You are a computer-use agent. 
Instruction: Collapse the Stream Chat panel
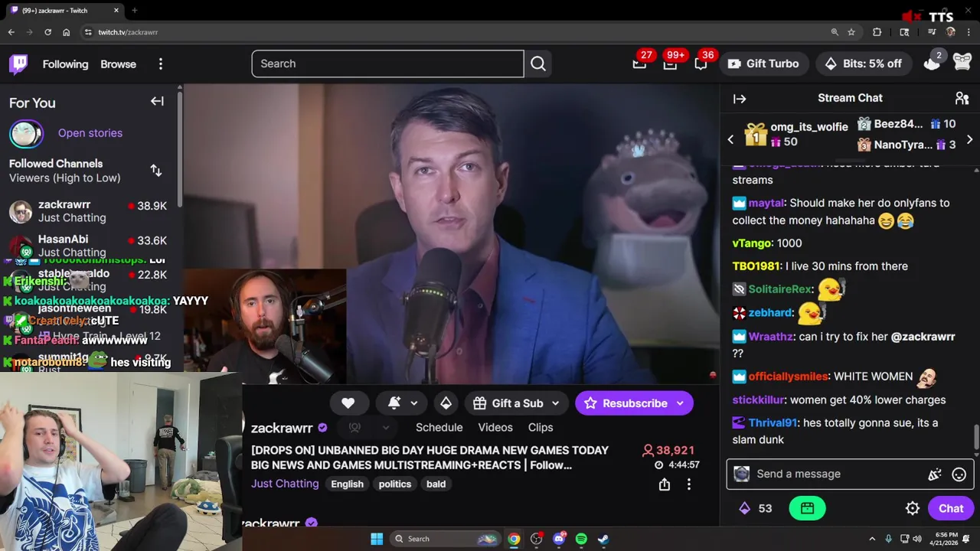[x=740, y=98]
